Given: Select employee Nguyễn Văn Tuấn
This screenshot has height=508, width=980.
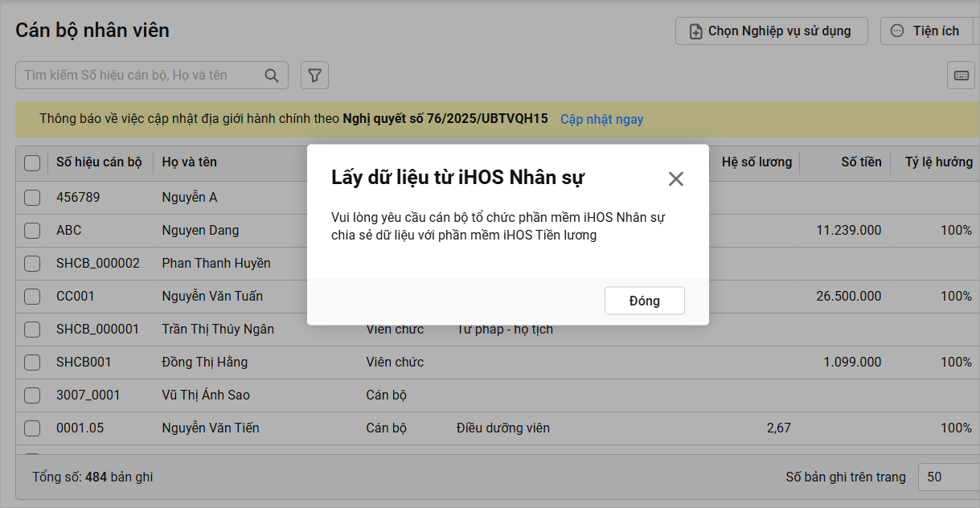Looking at the screenshot, I should point(212,296).
